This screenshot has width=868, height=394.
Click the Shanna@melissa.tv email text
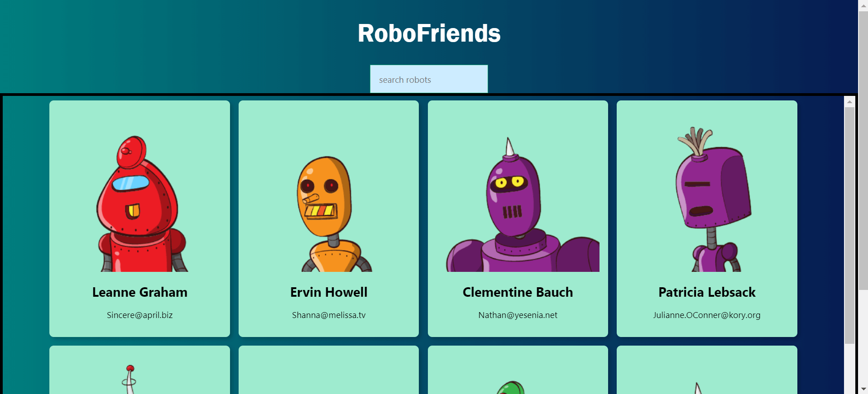click(x=329, y=315)
